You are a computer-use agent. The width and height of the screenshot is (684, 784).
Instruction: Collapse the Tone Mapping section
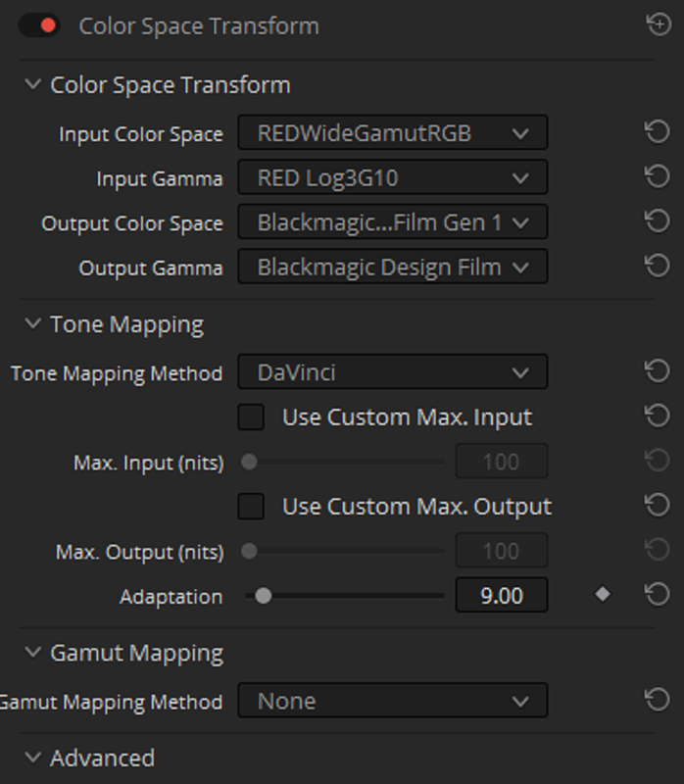point(33,323)
